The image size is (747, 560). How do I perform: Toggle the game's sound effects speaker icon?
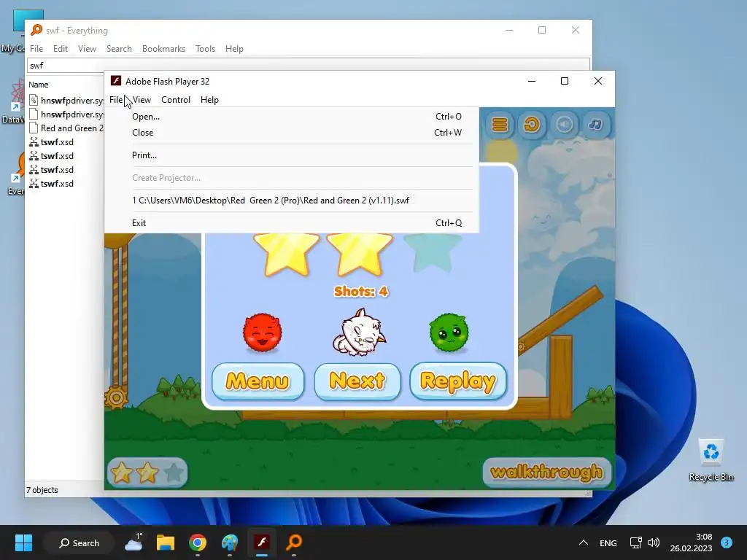point(564,125)
